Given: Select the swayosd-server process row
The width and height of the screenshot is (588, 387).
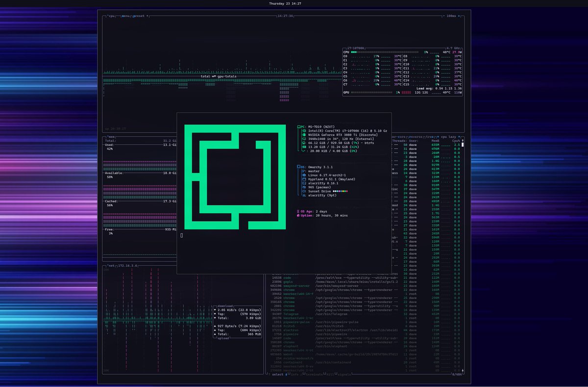Looking at the screenshot, I should click(x=365, y=286).
